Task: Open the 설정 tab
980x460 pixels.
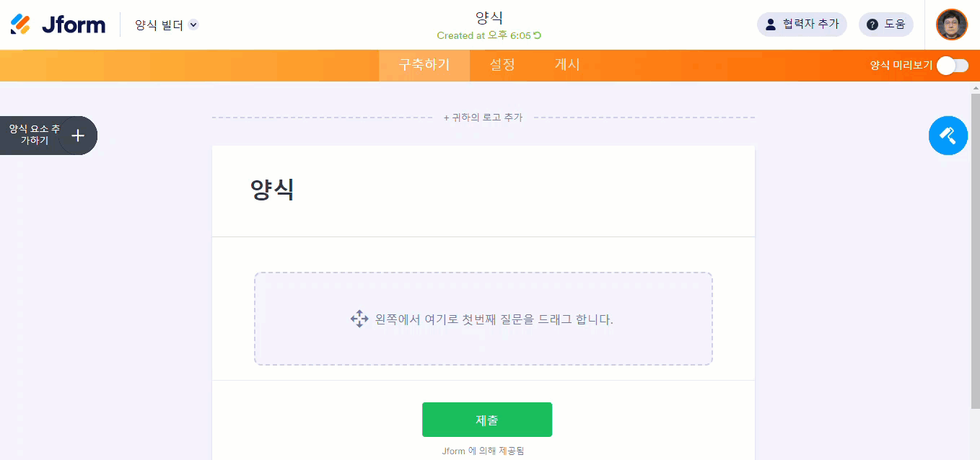Action: coord(502,65)
